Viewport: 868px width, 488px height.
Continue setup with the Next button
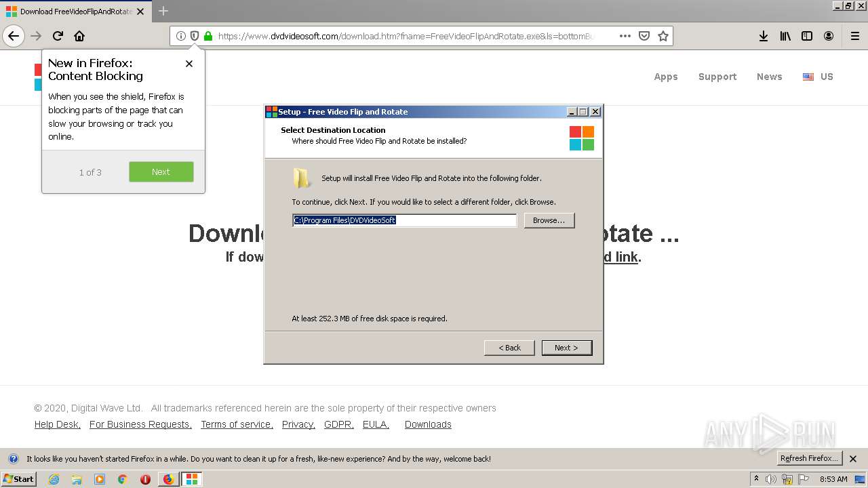[x=567, y=348]
